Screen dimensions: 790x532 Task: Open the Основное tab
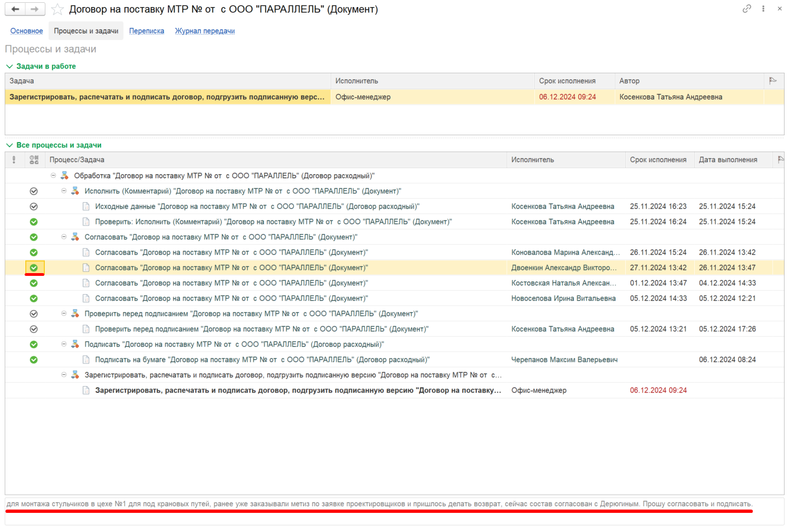click(x=27, y=31)
